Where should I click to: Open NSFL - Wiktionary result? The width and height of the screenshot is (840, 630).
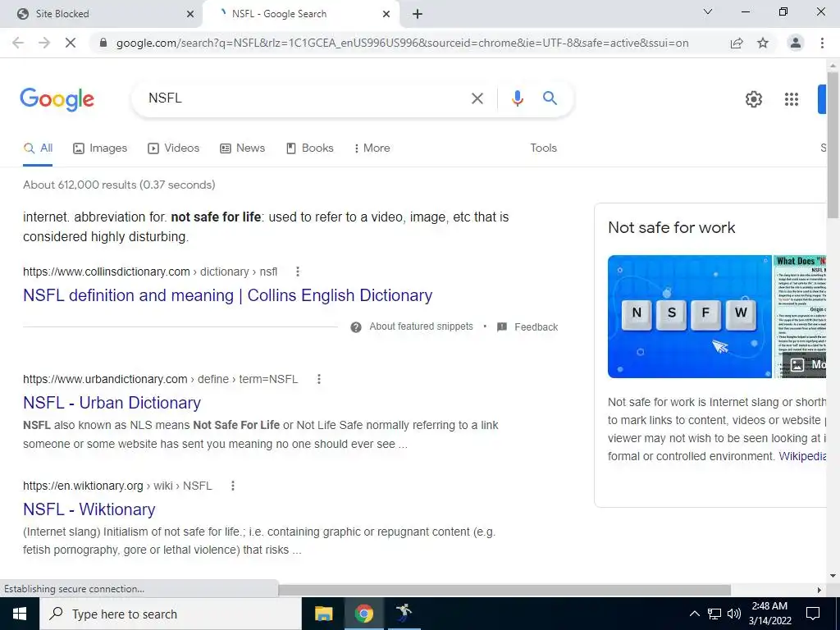[89, 509]
